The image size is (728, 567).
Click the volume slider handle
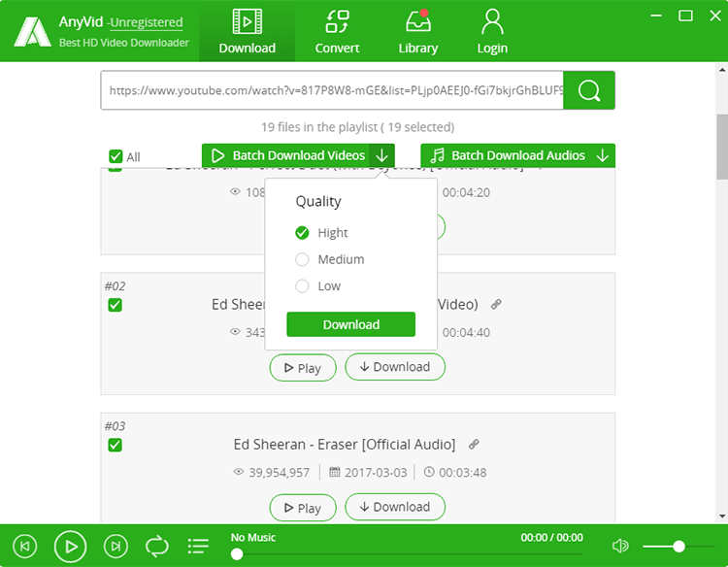tap(678, 546)
